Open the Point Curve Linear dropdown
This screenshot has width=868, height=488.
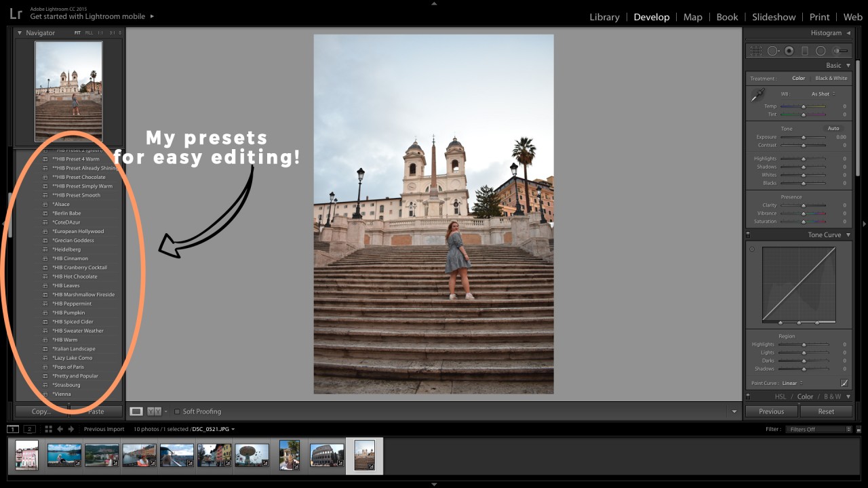[x=792, y=383]
